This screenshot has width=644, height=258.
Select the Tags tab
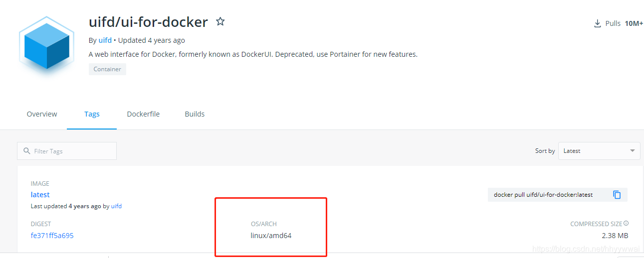[92, 114]
